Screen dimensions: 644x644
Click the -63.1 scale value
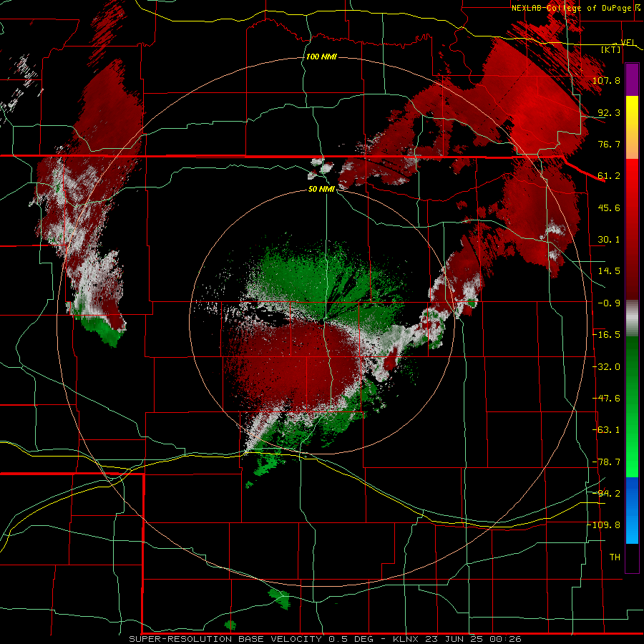[606, 430]
